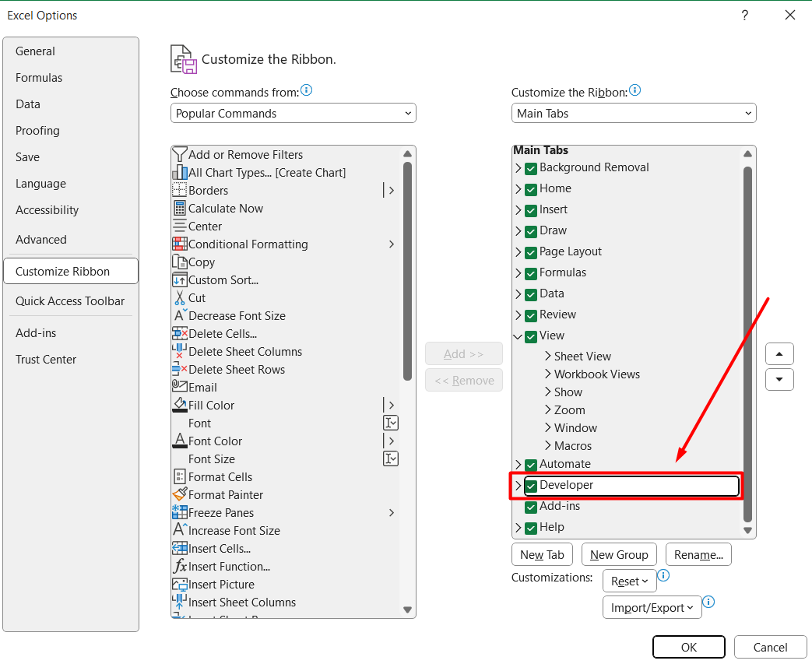Select the Center alignment icon
The width and height of the screenshot is (812, 664).
[179, 227]
